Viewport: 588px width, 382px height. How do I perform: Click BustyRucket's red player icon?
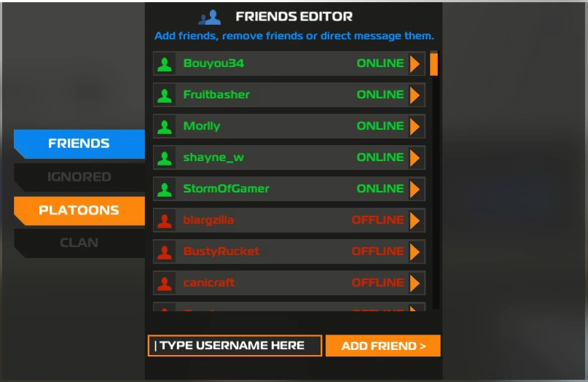[x=165, y=252]
